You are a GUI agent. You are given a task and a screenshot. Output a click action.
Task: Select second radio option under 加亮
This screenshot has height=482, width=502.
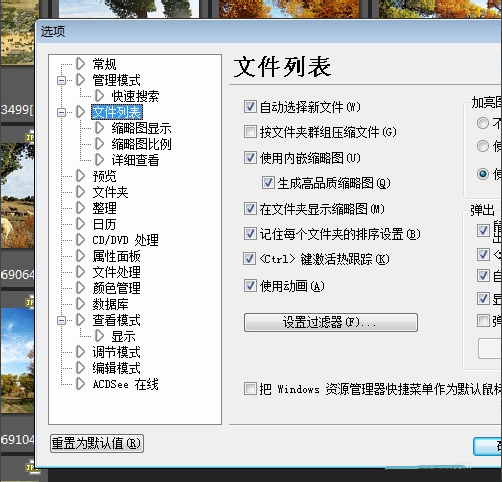click(x=483, y=146)
